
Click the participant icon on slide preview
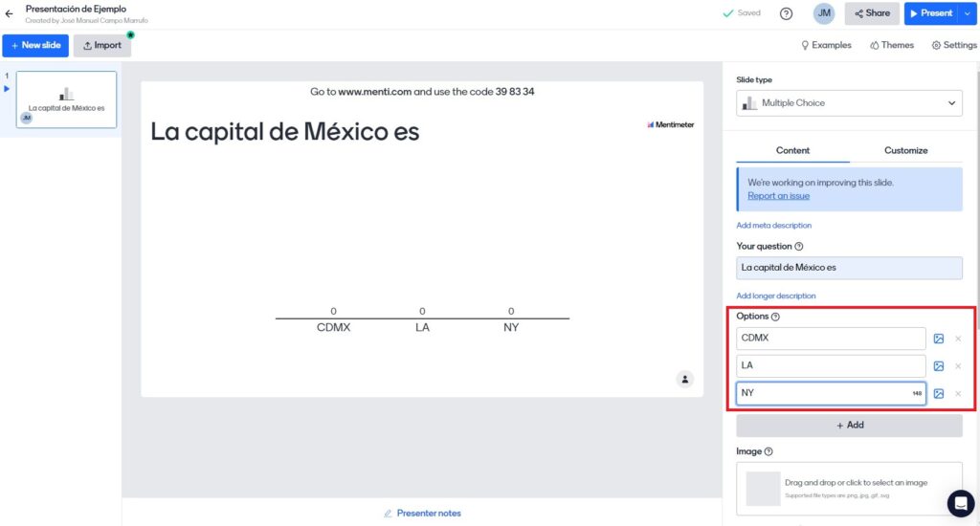[x=685, y=379]
